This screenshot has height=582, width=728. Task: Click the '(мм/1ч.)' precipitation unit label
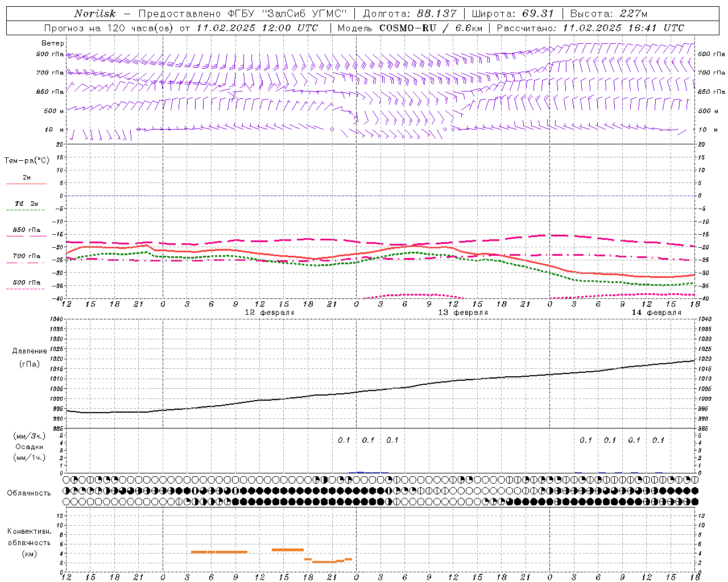coord(30,458)
